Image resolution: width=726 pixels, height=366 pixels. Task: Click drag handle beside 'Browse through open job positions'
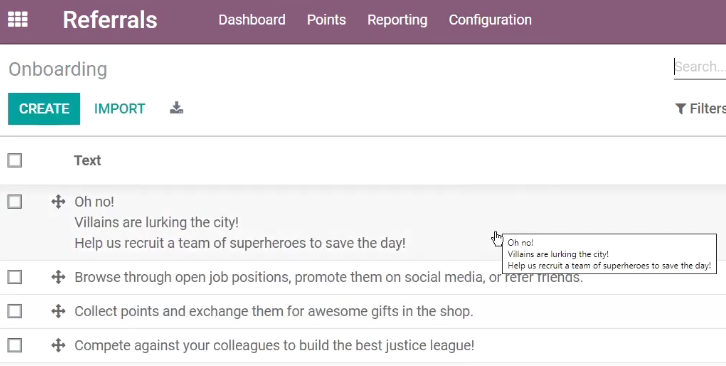point(58,277)
